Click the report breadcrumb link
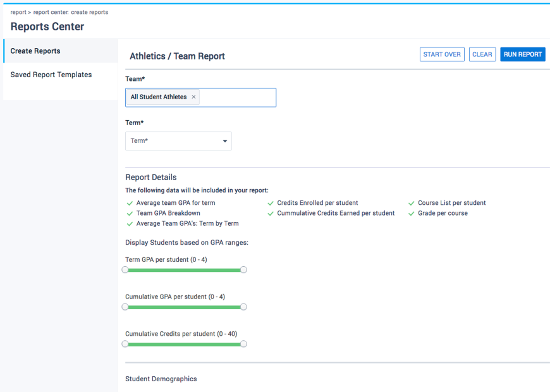 (18, 12)
